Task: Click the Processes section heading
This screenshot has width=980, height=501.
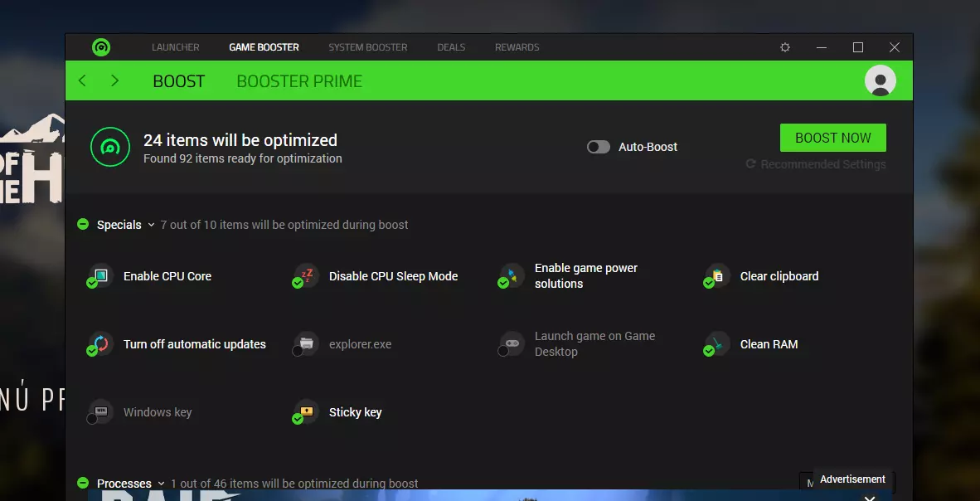Action: coord(124,484)
